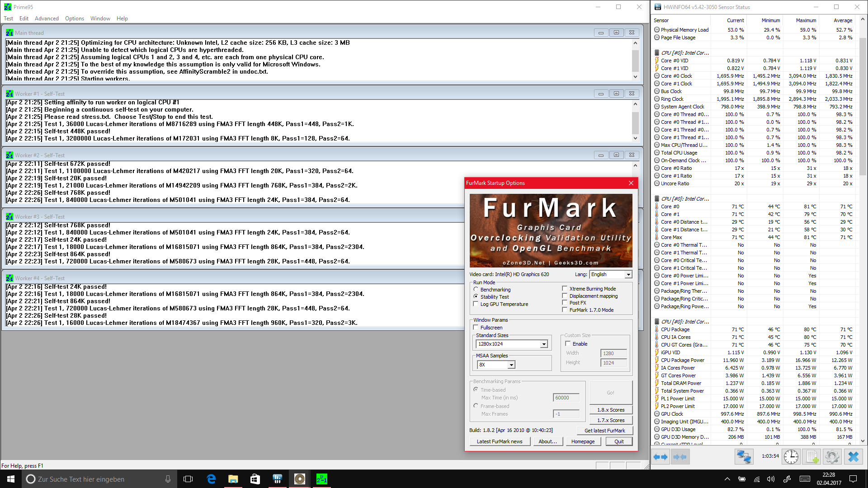Click 1.8.x Scores button
The image size is (868, 488).
coord(611,410)
